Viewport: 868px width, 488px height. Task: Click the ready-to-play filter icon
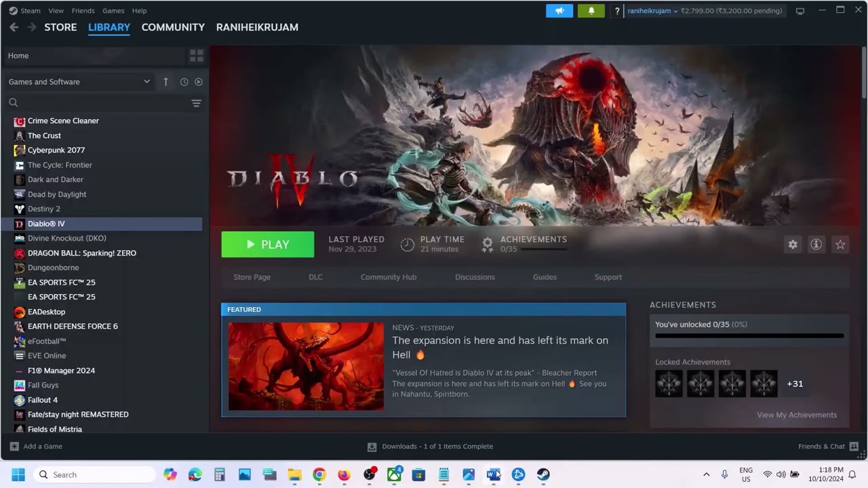coord(199,81)
